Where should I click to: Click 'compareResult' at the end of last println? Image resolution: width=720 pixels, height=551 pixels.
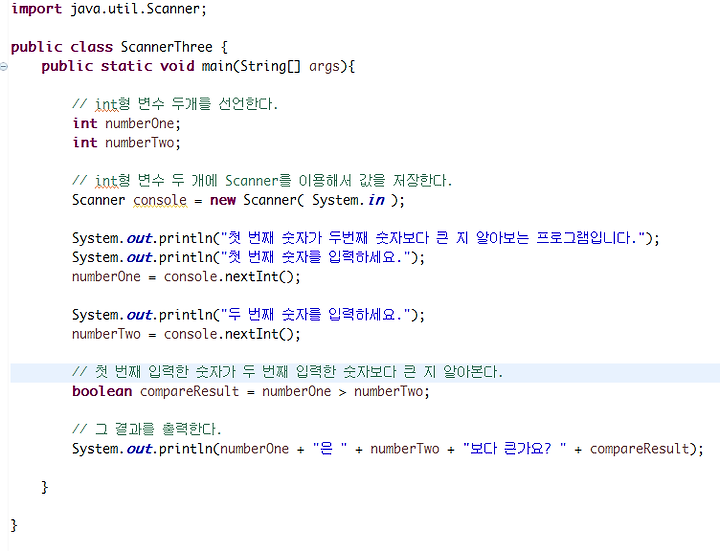tap(639, 449)
